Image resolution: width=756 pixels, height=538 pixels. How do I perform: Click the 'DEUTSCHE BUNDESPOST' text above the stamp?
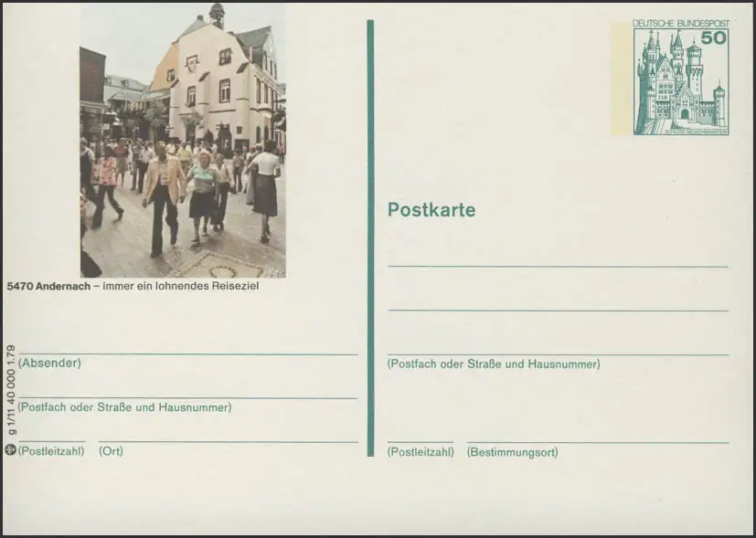click(680, 22)
